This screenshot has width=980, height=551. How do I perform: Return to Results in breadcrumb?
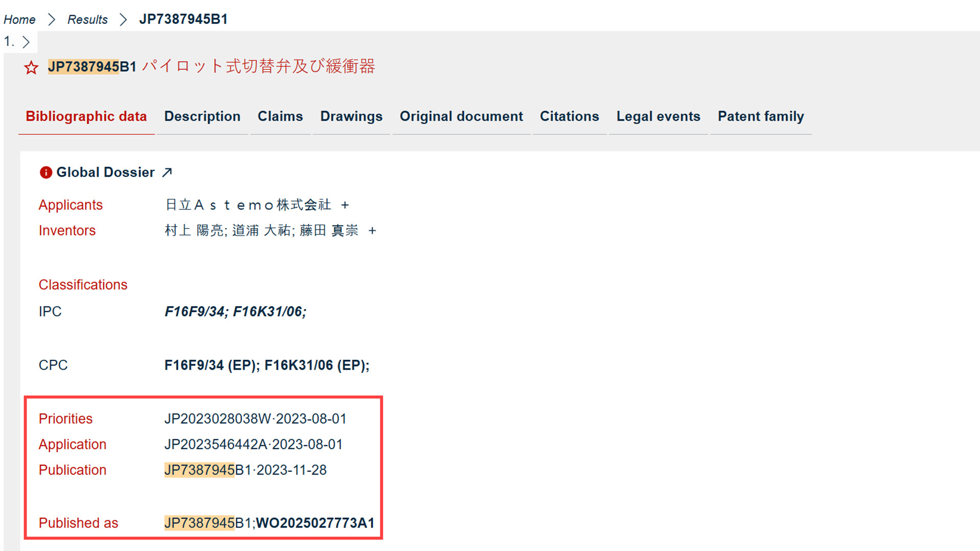pyautogui.click(x=87, y=19)
